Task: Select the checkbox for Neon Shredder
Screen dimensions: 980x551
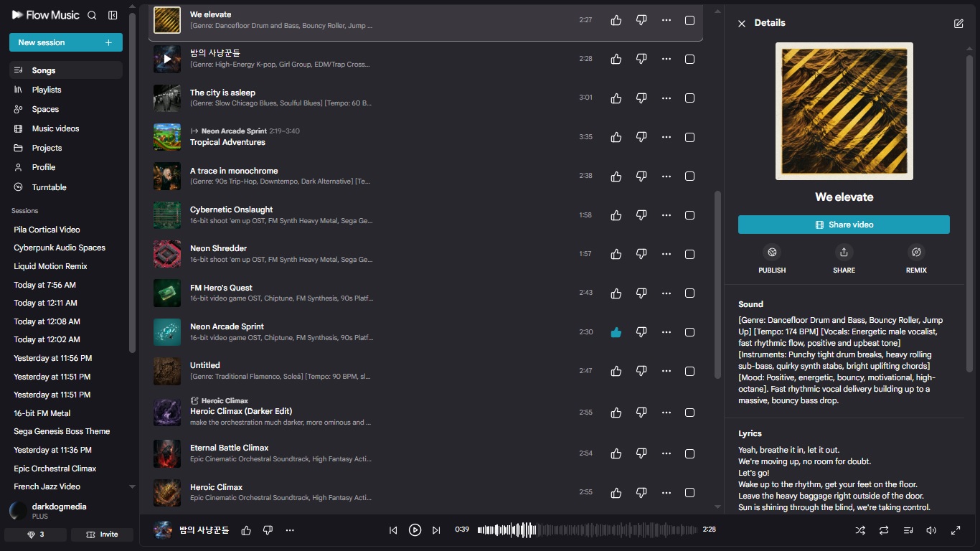Action: pos(689,254)
